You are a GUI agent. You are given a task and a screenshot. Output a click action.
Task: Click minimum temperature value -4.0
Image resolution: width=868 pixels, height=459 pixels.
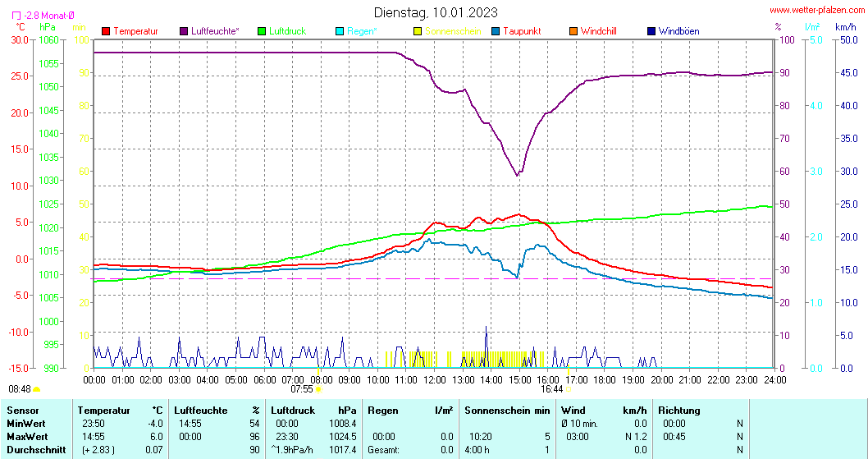click(x=155, y=424)
